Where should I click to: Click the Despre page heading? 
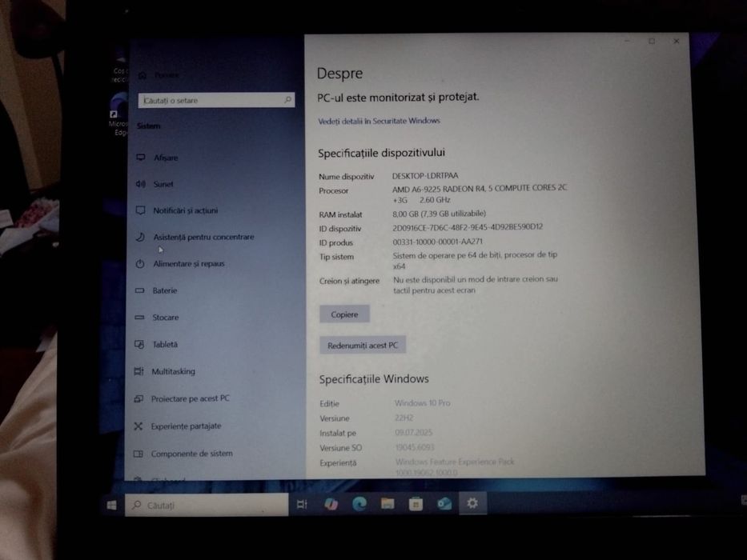[x=339, y=74]
